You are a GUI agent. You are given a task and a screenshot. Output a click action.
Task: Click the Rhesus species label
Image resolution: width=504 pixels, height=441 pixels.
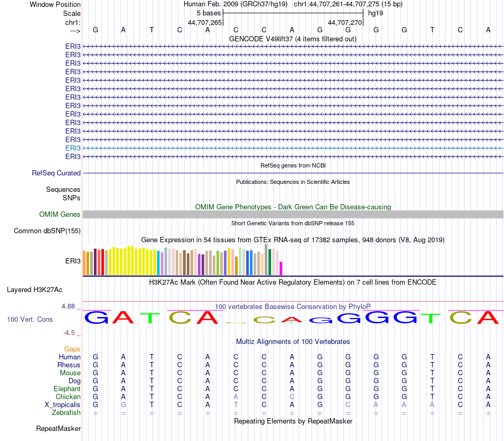pyautogui.click(x=69, y=365)
